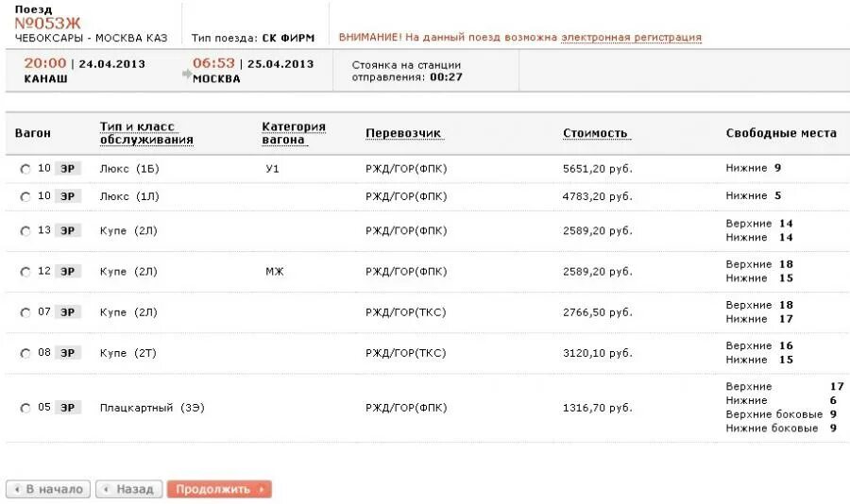The width and height of the screenshot is (850, 504).
Task: Open электронная регистрация link
Action: click(x=631, y=38)
